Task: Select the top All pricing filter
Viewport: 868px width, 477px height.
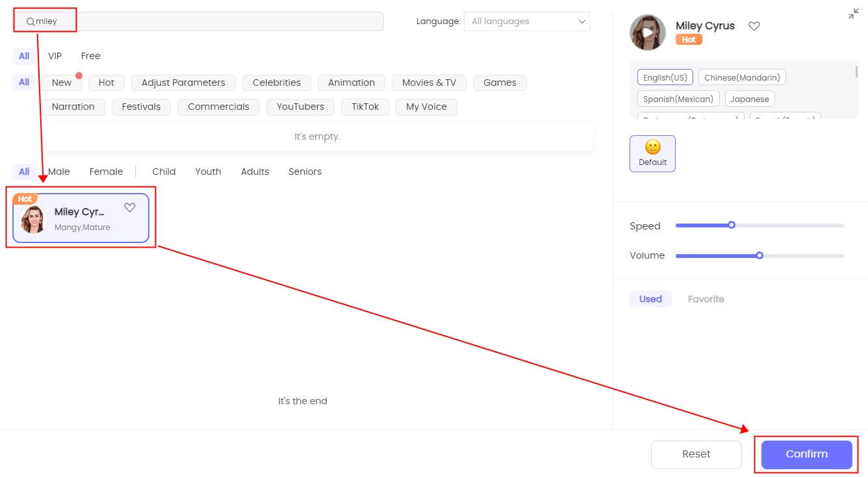Action: click(24, 56)
